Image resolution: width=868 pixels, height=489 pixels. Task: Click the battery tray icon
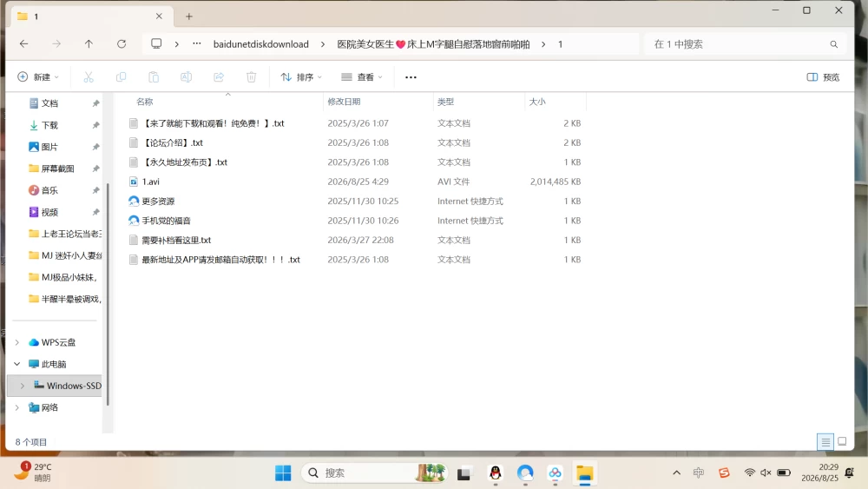784,472
